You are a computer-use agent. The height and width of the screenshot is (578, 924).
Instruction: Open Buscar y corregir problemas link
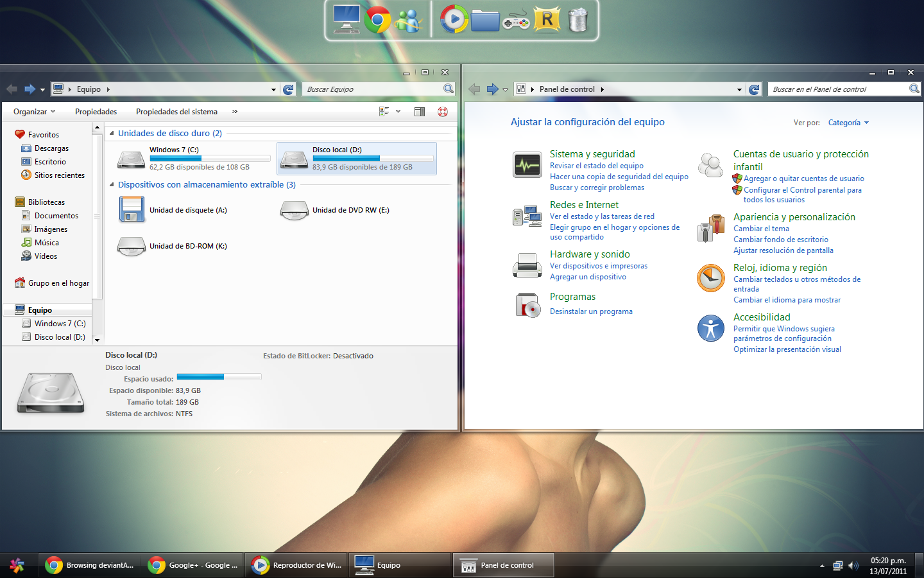597,188
